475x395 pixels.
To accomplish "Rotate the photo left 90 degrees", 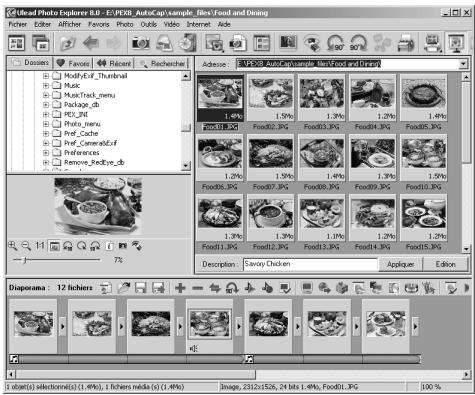I will [335, 43].
